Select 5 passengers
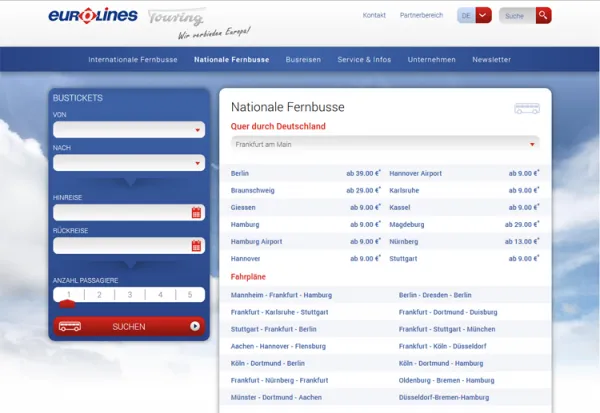 pyautogui.click(x=190, y=295)
